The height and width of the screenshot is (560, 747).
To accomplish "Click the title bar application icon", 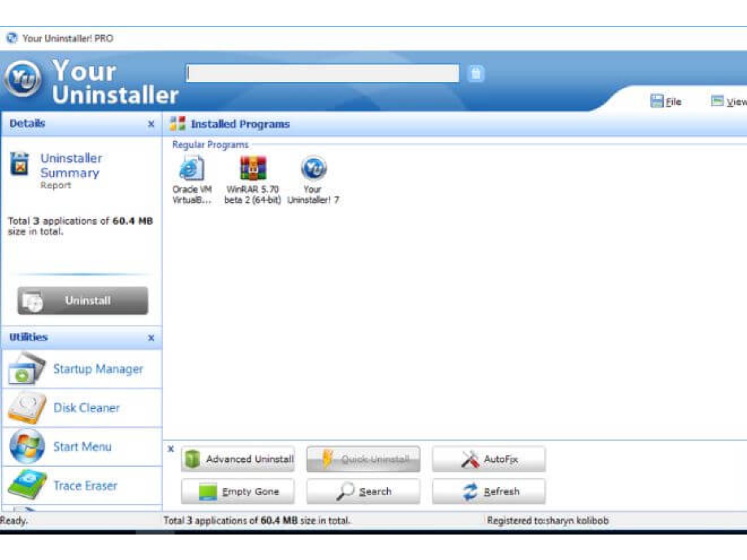I will (12, 38).
